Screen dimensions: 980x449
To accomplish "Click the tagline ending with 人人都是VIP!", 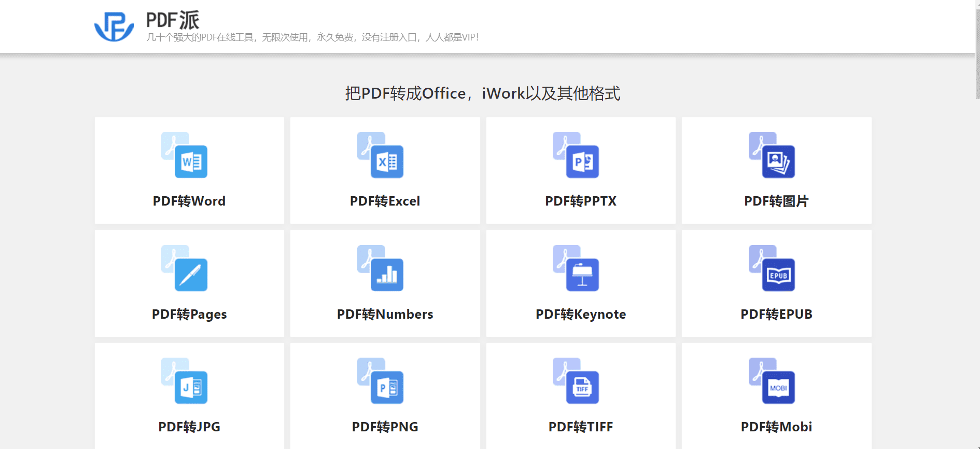I will click(x=313, y=37).
